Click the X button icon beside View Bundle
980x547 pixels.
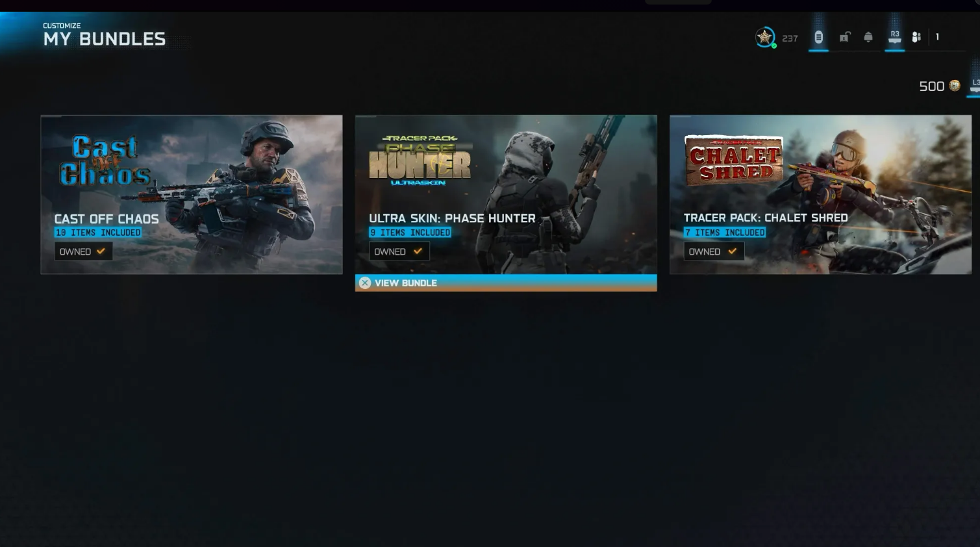pyautogui.click(x=365, y=283)
